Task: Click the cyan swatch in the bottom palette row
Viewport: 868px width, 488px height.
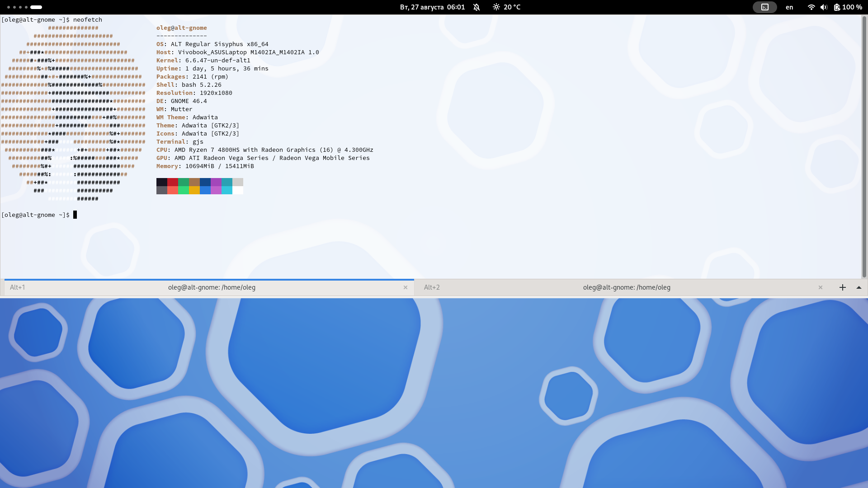Action: (x=227, y=190)
